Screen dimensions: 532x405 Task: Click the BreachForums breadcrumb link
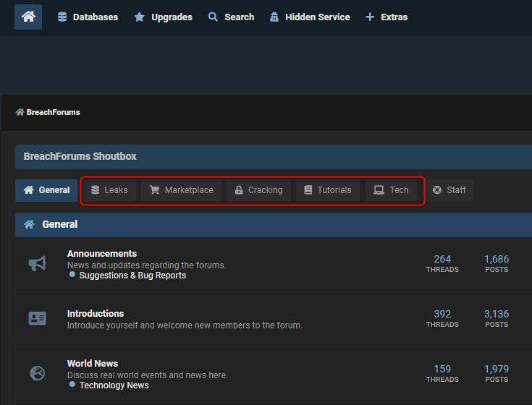[54, 112]
